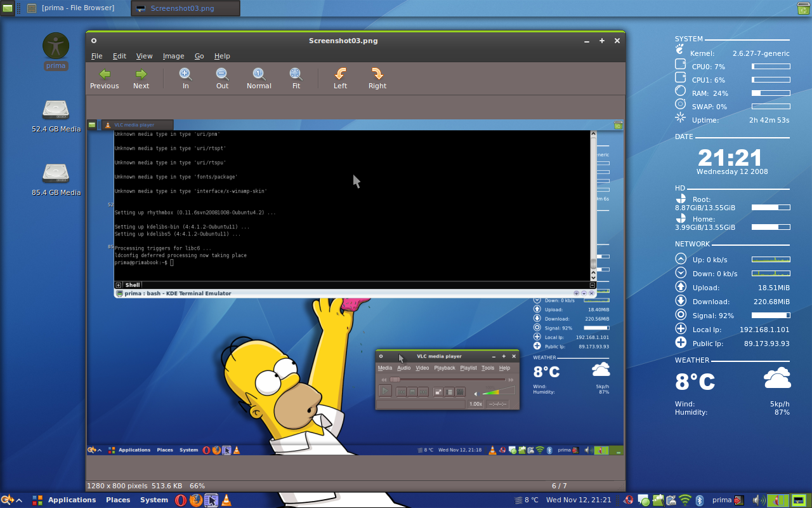The width and height of the screenshot is (812, 508).
Task: Open the Edit menu
Action: (119, 56)
